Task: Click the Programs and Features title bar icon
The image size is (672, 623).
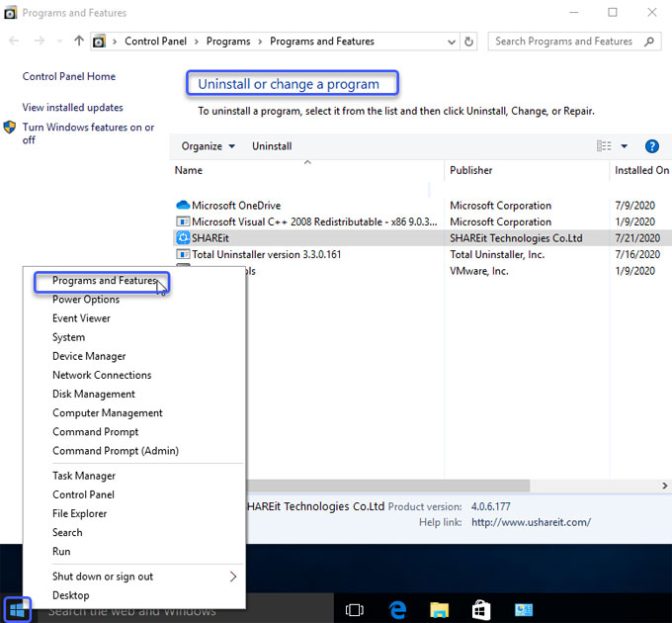Action: pos(10,13)
